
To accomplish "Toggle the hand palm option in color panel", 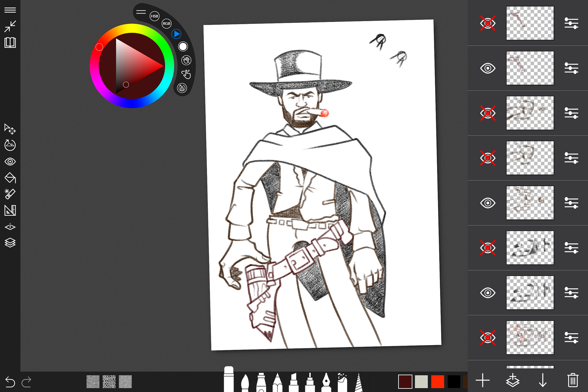I will coord(186,60).
